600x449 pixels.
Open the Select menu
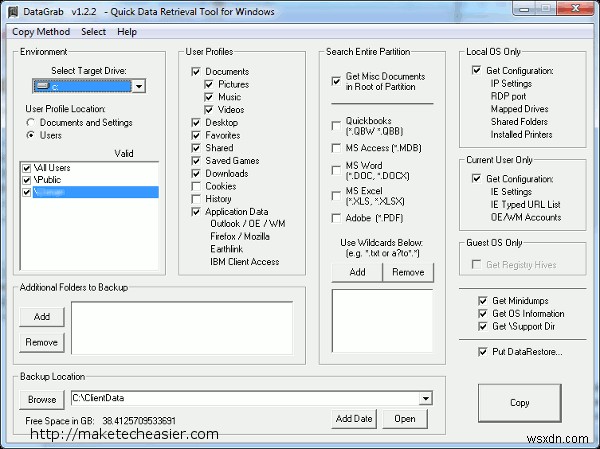tap(93, 32)
